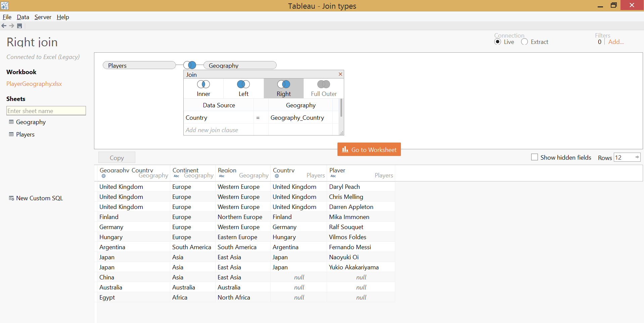Screen dimensions: 644x323
Task: Open the Country join clause dropdown
Action: (219, 117)
